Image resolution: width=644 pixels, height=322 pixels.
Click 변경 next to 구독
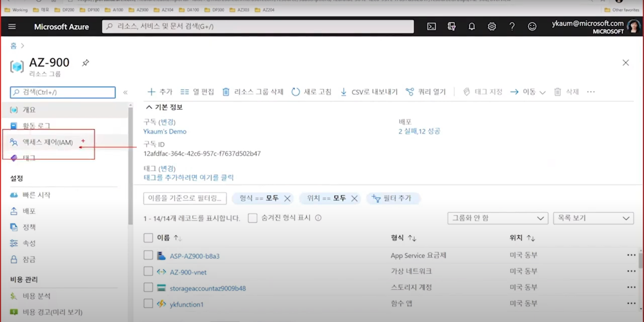point(167,122)
